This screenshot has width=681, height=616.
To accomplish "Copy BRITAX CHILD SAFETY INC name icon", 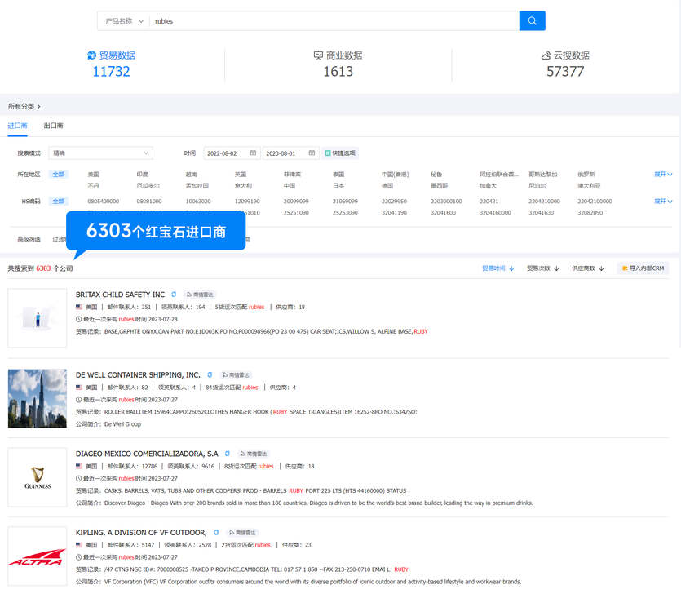I will (174, 295).
